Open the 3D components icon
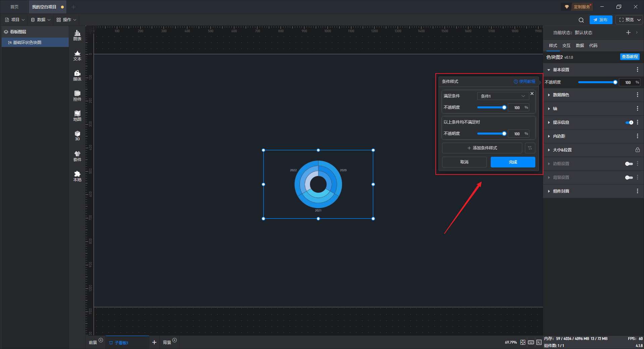644x349 pixels. [77, 136]
